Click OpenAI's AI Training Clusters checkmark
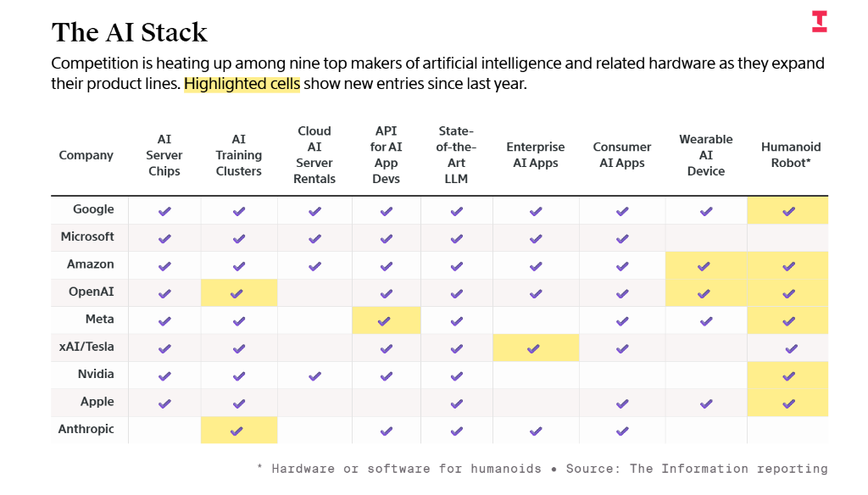 click(x=237, y=293)
